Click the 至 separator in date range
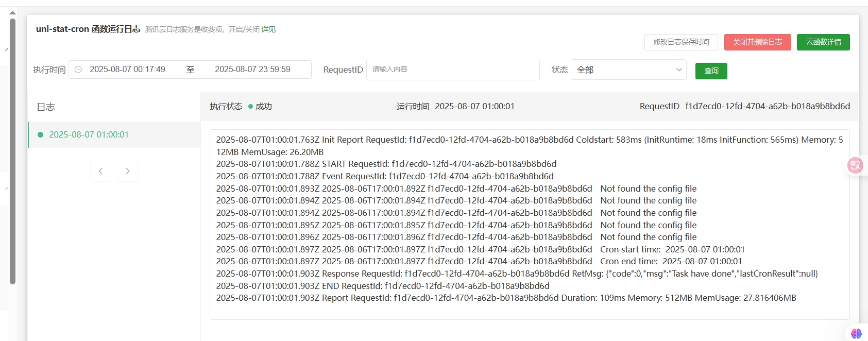 point(190,70)
